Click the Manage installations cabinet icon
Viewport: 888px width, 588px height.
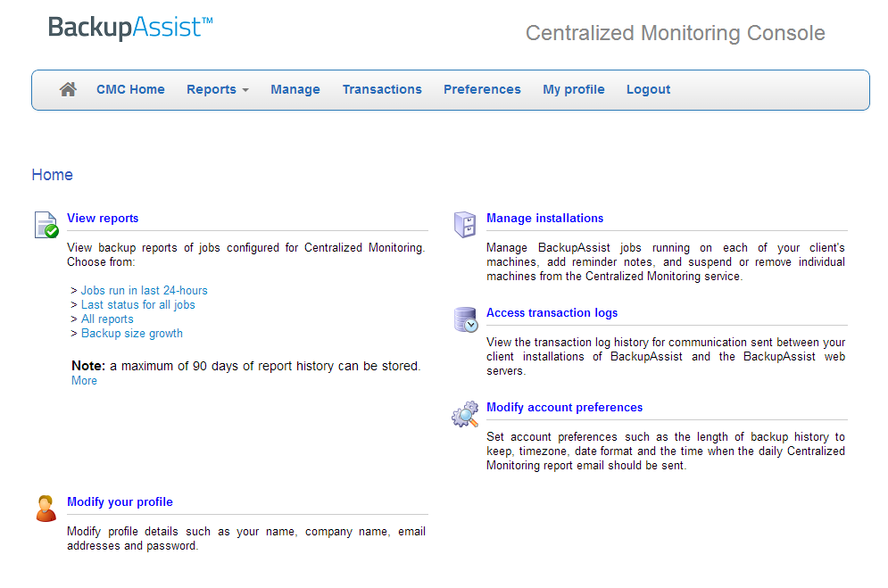pos(465,225)
